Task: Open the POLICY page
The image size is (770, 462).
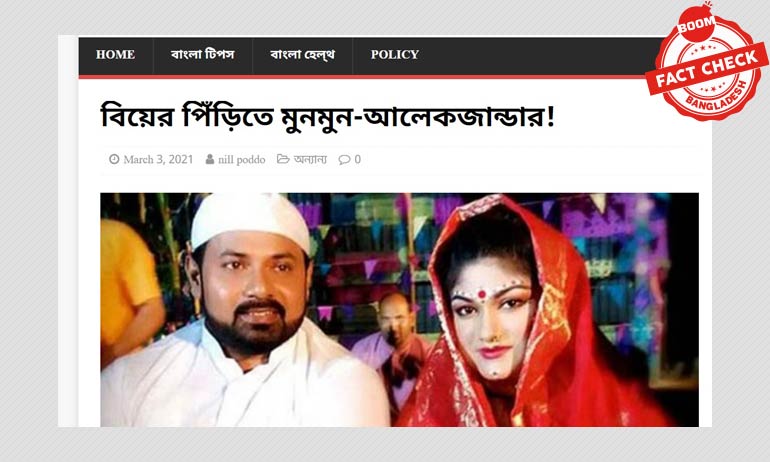Action: [395, 54]
